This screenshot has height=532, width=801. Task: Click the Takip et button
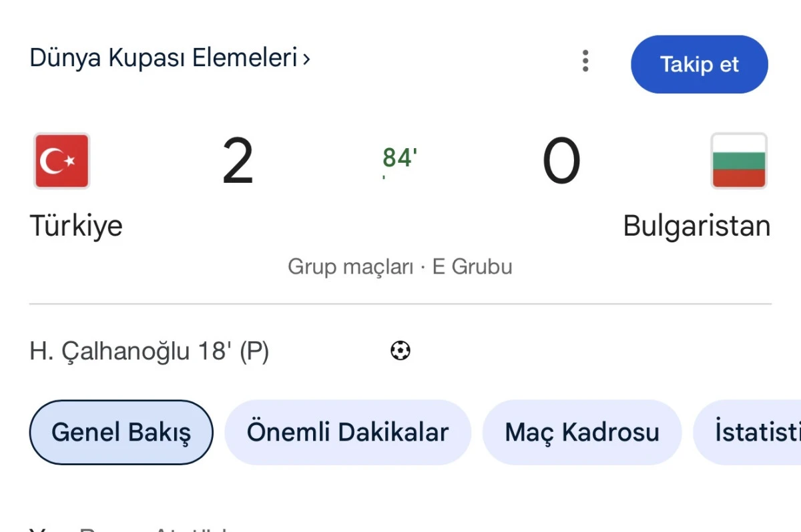(x=700, y=64)
